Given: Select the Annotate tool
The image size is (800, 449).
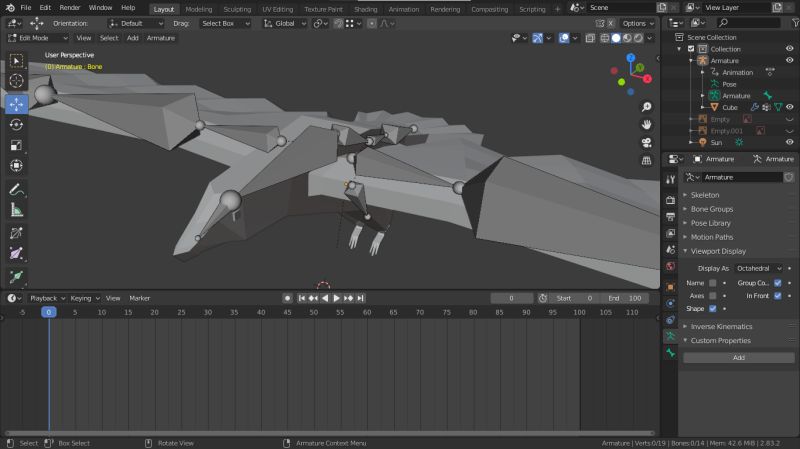Looking at the screenshot, I should [x=16, y=190].
